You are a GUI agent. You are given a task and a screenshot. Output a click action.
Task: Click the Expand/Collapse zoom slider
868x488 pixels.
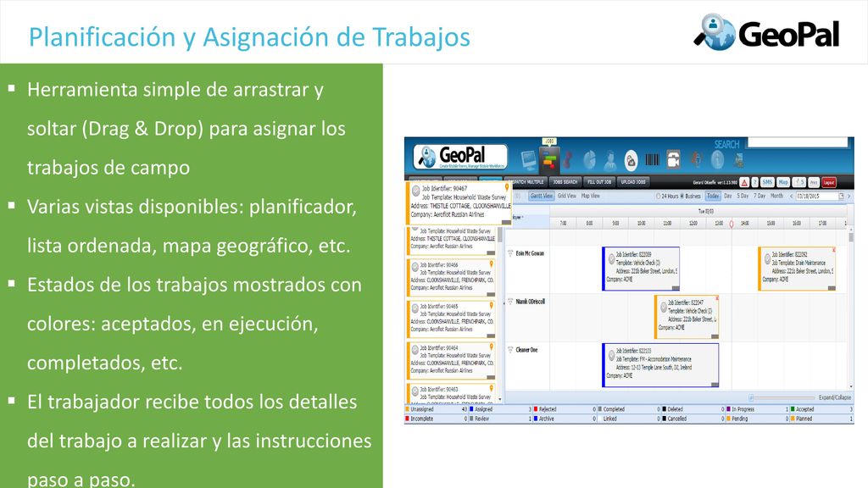click(782, 397)
